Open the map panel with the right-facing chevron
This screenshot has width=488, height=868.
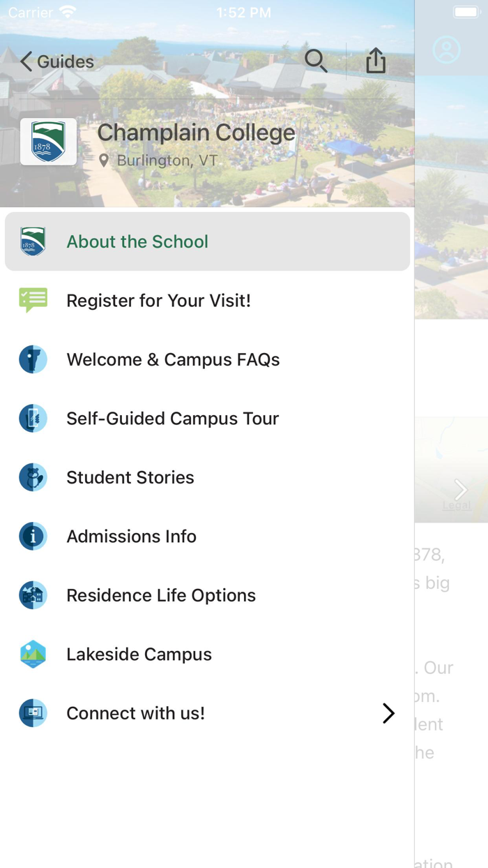tap(459, 489)
